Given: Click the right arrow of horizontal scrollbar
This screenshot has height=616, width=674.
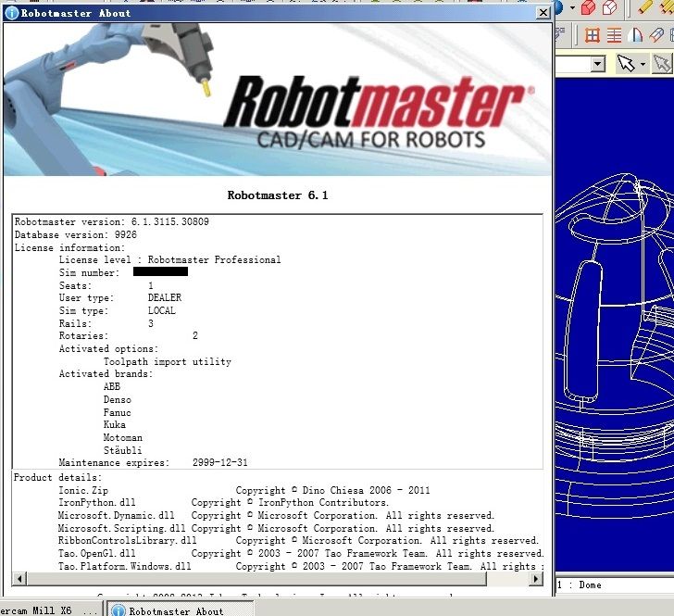Looking at the screenshot, I should [x=535, y=579].
